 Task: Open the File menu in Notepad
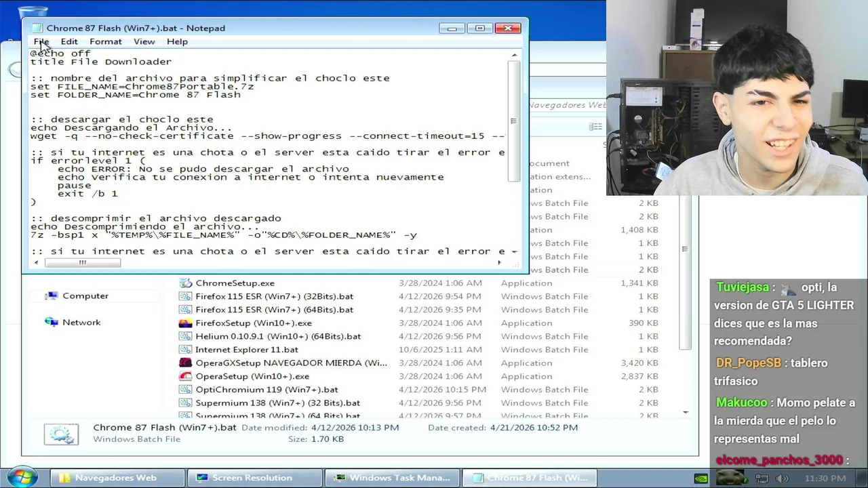coord(41,41)
